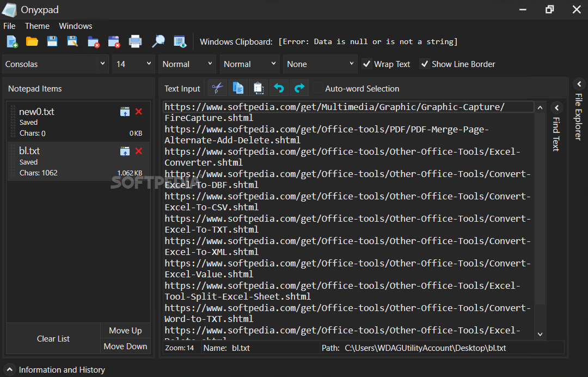The image size is (588, 377).
Task: Click the Name: bl.txt status entry
Action: (x=226, y=348)
